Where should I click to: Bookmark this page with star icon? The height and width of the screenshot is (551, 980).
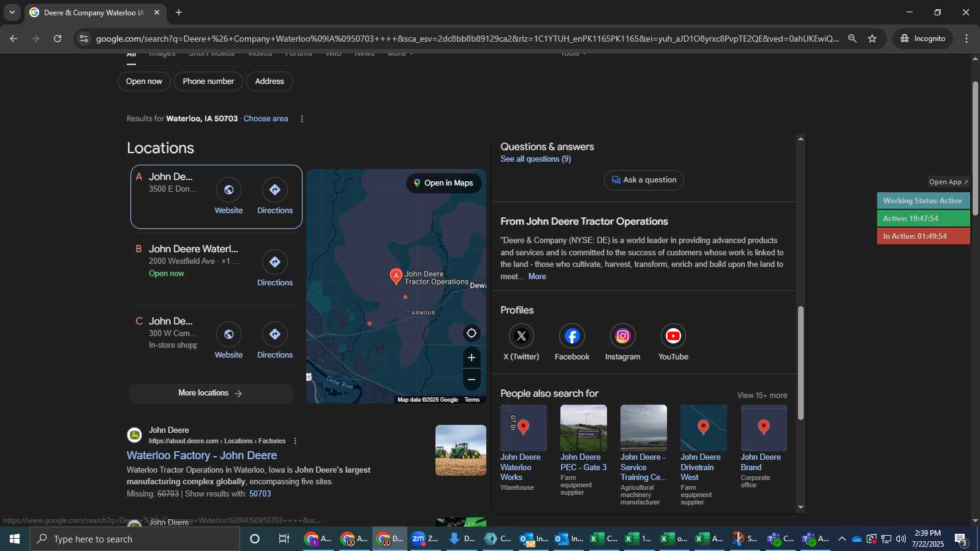pos(872,39)
